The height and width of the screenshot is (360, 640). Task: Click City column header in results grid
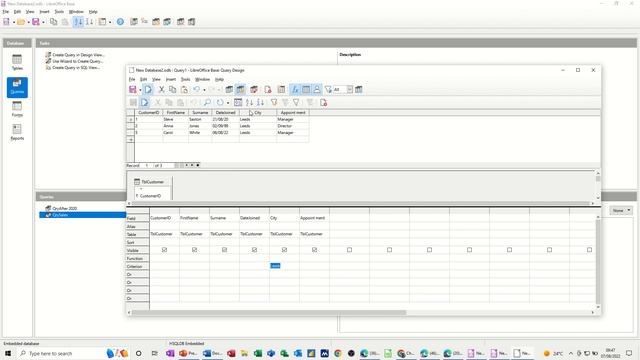[x=258, y=112]
